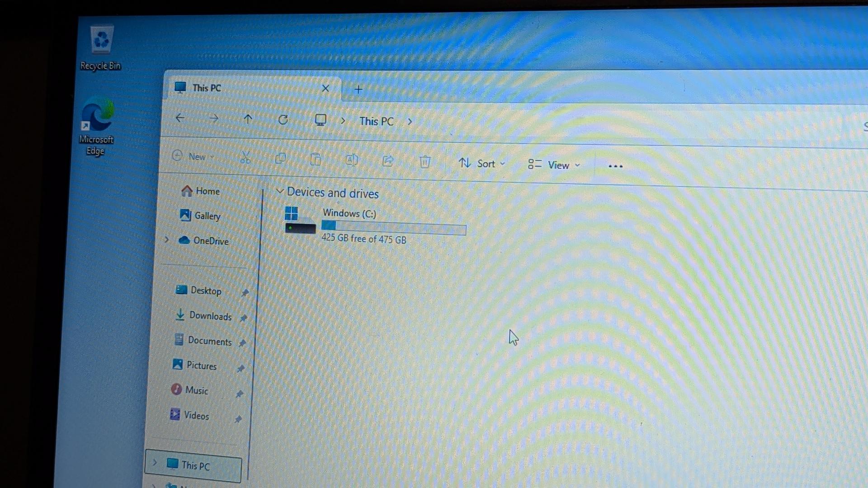Open the View dropdown menu
868x488 pixels.
pyautogui.click(x=554, y=165)
